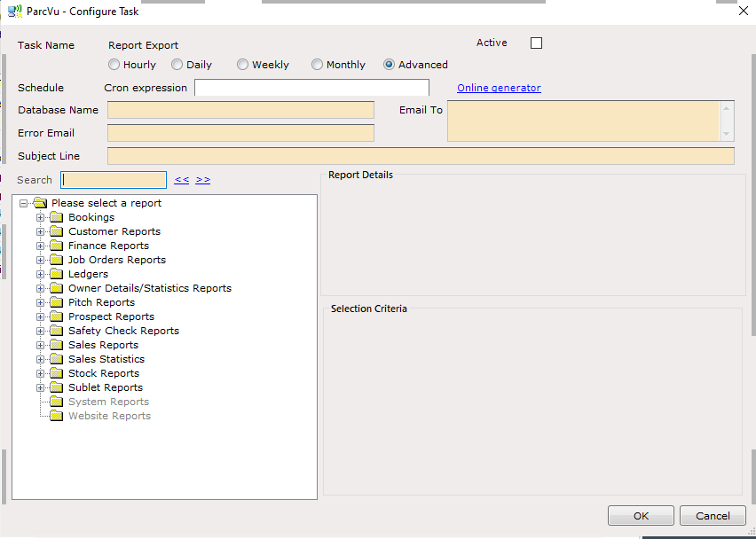The height and width of the screenshot is (539, 756).
Task: Select the Pitch Reports folder icon
Action: pos(57,302)
